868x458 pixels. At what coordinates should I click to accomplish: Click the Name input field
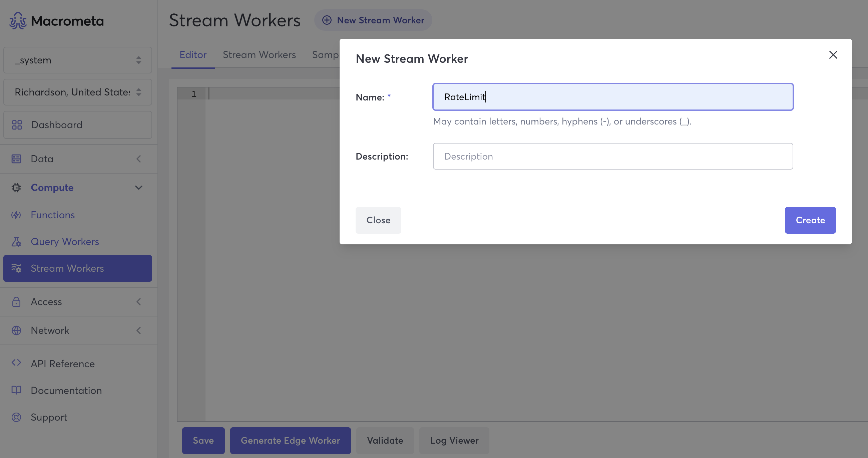(x=612, y=97)
